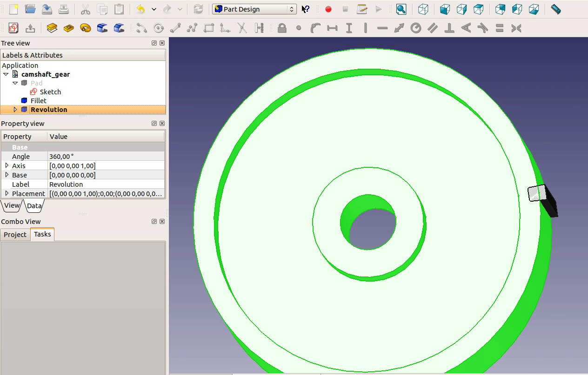Switch to the Project tab

(14, 234)
